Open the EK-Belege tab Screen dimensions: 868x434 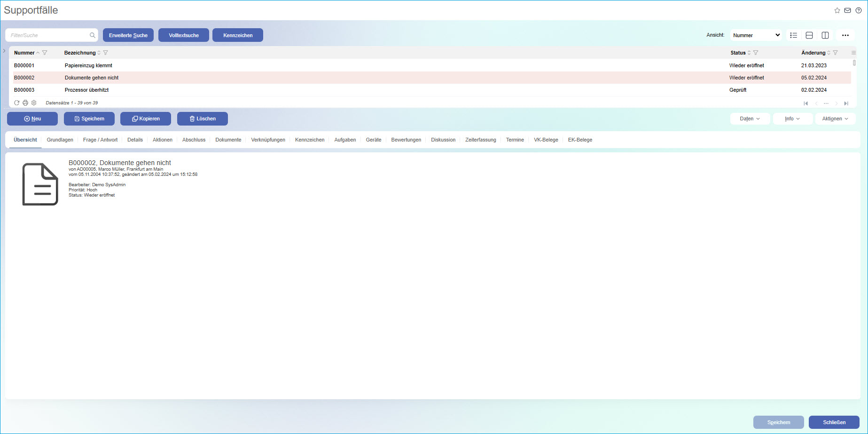tap(580, 140)
